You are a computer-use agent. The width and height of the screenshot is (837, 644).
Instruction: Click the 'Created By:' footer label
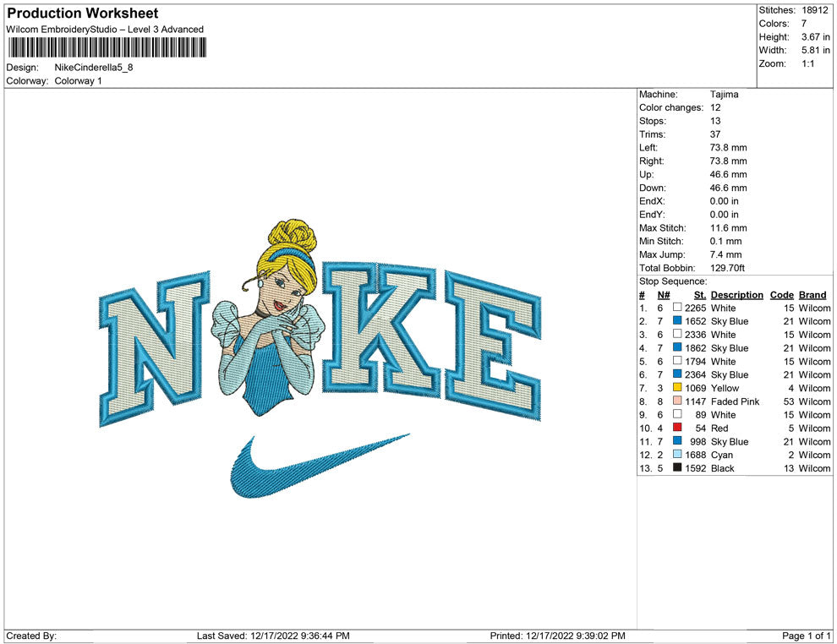point(31,636)
